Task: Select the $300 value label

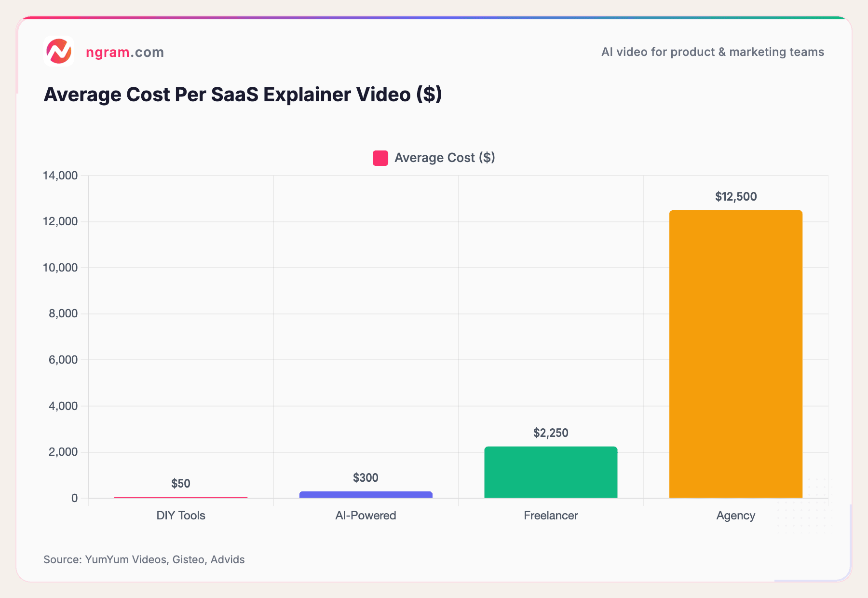Action: (366, 478)
